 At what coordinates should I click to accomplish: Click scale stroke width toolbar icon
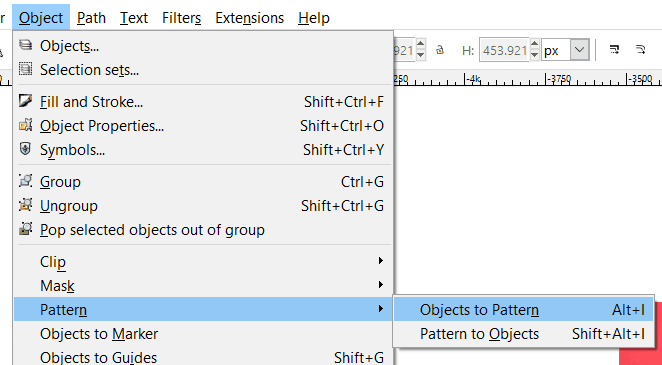point(614,50)
